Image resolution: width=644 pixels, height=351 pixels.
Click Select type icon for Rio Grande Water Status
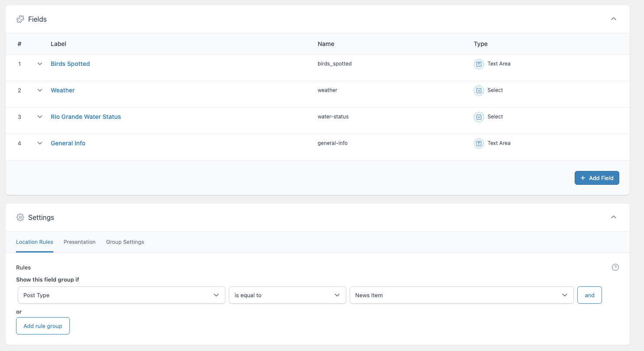(x=478, y=117)
